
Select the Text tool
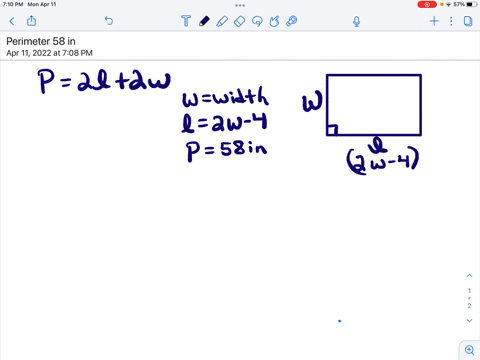tap(186, 21)
